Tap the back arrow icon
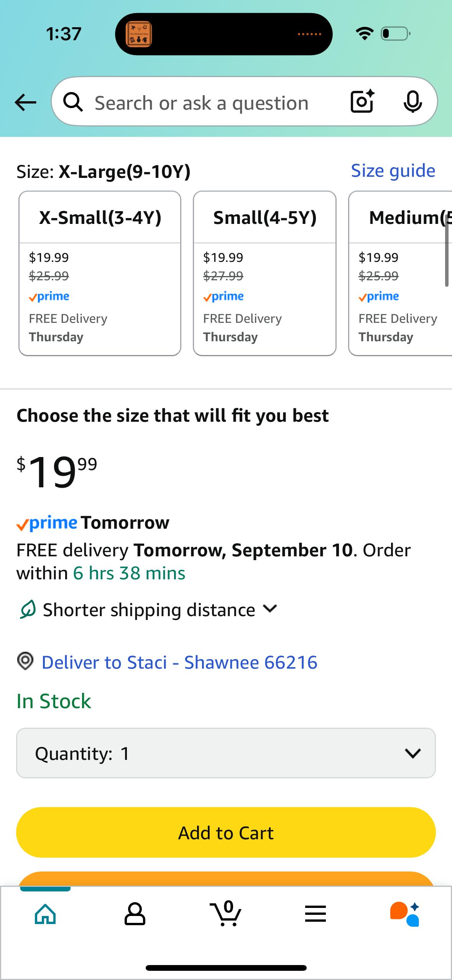The image size is (452, 980). [x=25, y=102]
